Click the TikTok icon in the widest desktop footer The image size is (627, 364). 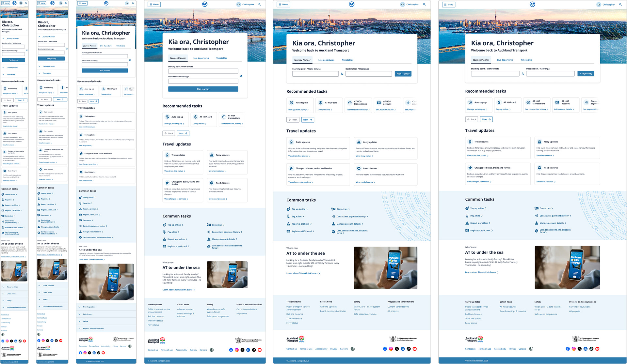click(591, 349)
